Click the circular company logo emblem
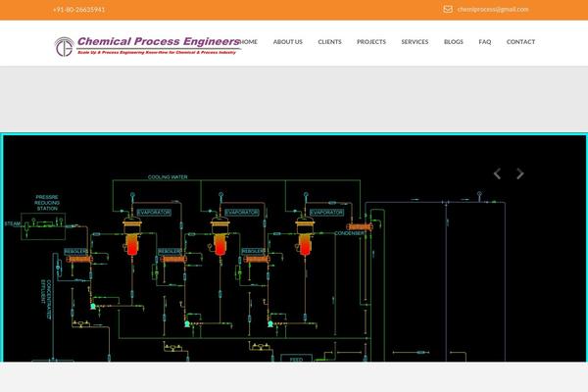The width and height of the screenshot is (588, 392). pyautogui.click(x=64, y=45)
